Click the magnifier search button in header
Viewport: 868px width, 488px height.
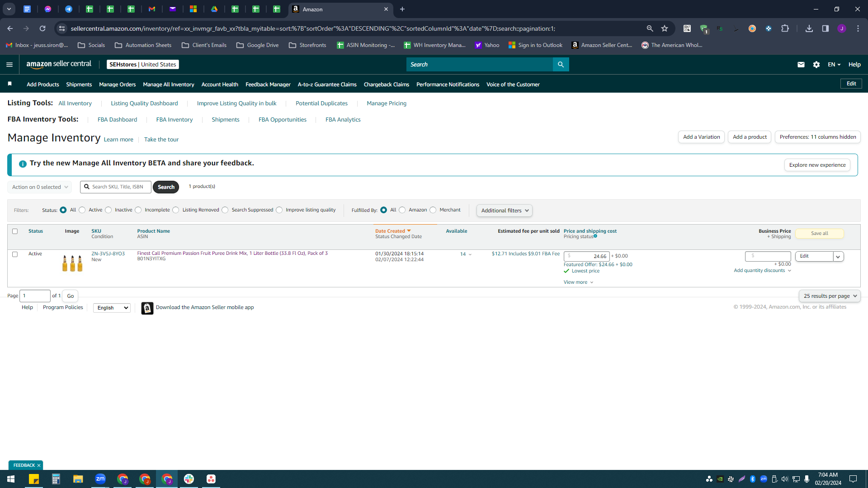(x=561, y=65)
